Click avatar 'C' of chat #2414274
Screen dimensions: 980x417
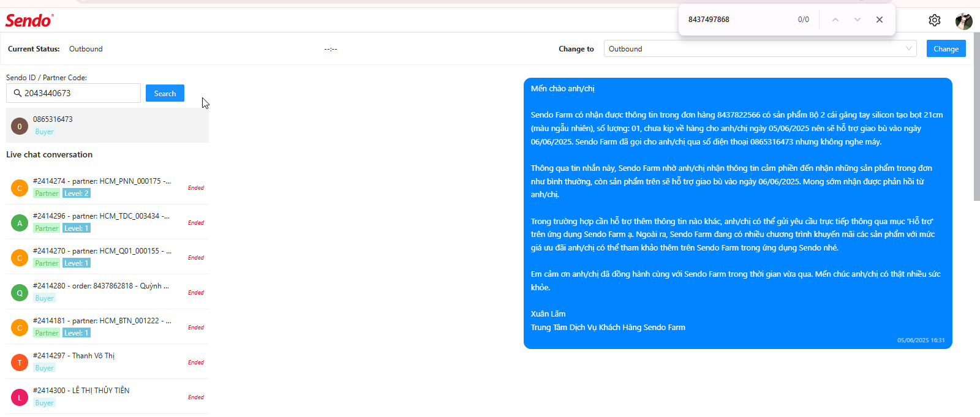(x=20, y=188)
